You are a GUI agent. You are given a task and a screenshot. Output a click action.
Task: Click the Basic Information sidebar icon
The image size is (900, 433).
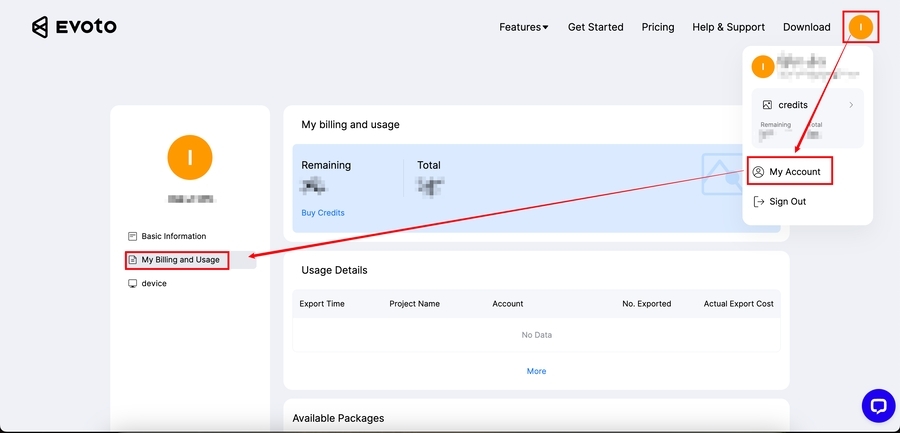point(132,237)
